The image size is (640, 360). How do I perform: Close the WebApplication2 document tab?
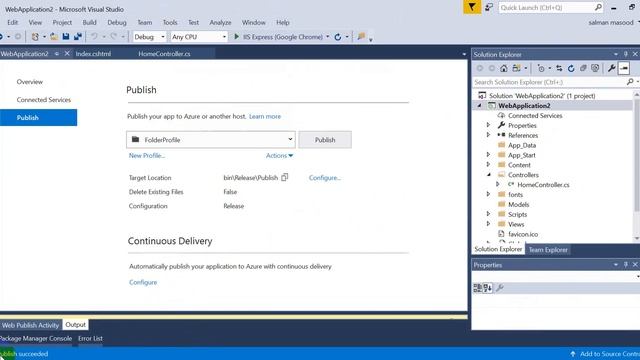point(67,53)
